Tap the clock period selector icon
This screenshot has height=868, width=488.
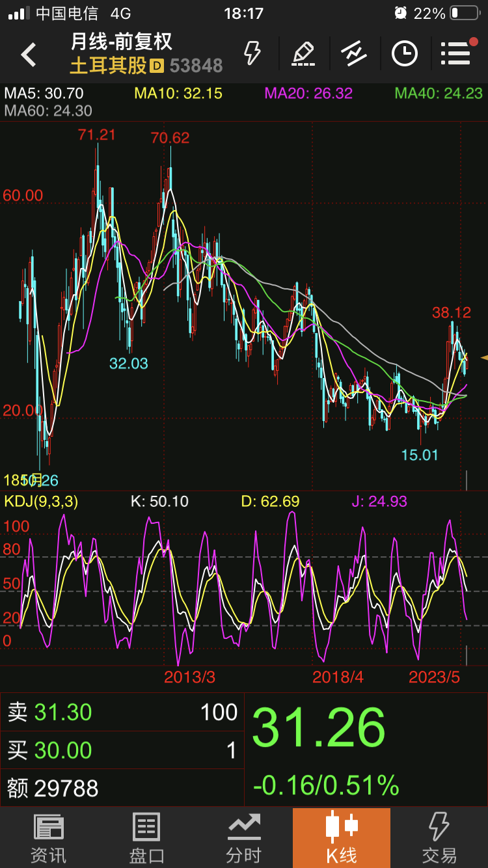(404, 53)
